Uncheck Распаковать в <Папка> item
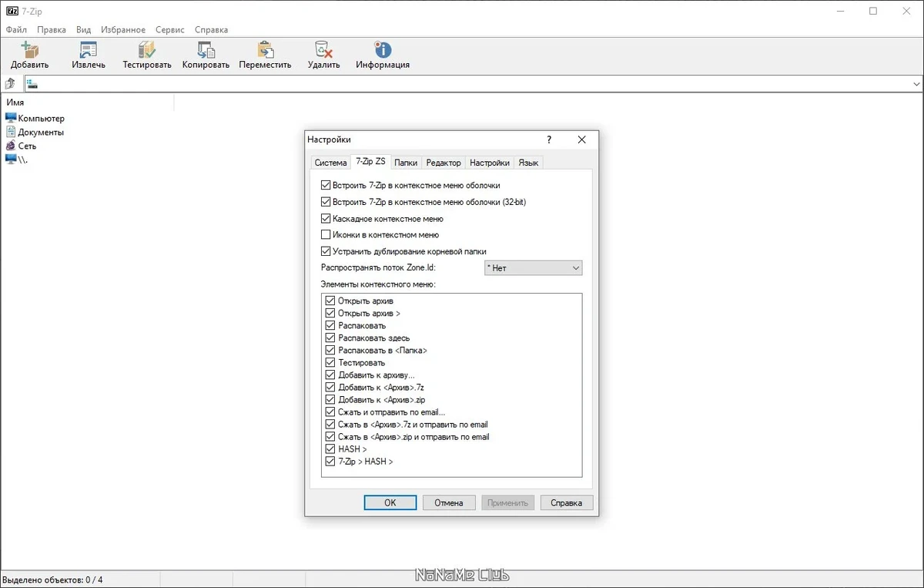The image size is (924, 588). [330, 351]
